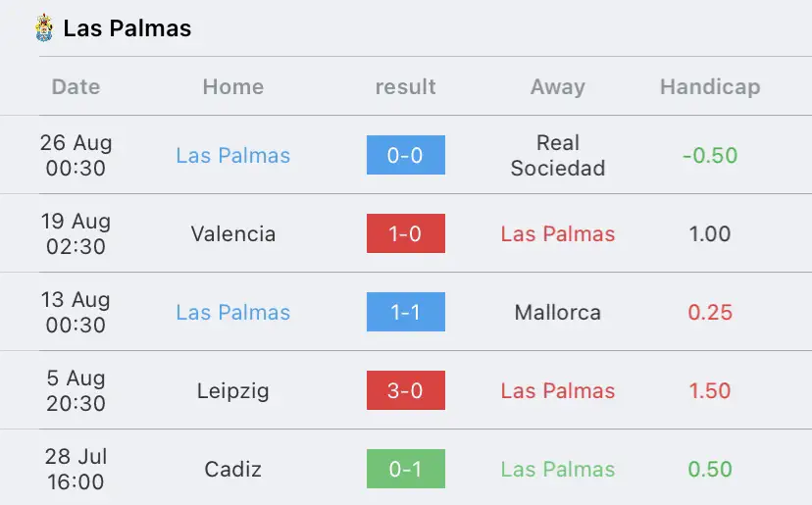Image resolution: width=812 pixels, height=505 pixels.
Task: Click the red 1.50 handicap value
Action: (x=710, y=390)
